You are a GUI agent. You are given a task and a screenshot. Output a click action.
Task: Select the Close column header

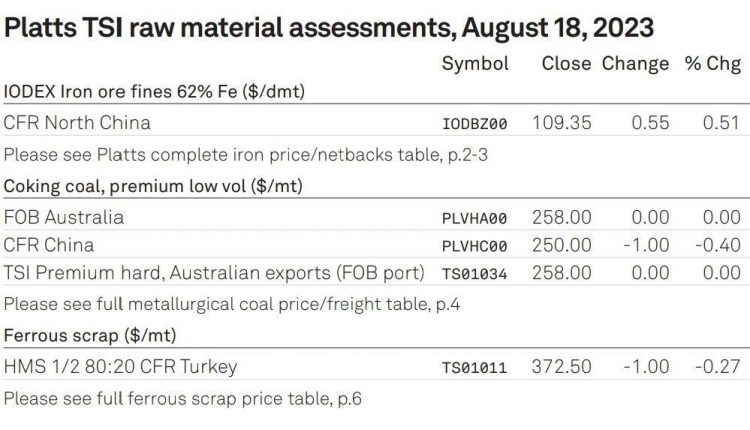[x=566, y=63]
